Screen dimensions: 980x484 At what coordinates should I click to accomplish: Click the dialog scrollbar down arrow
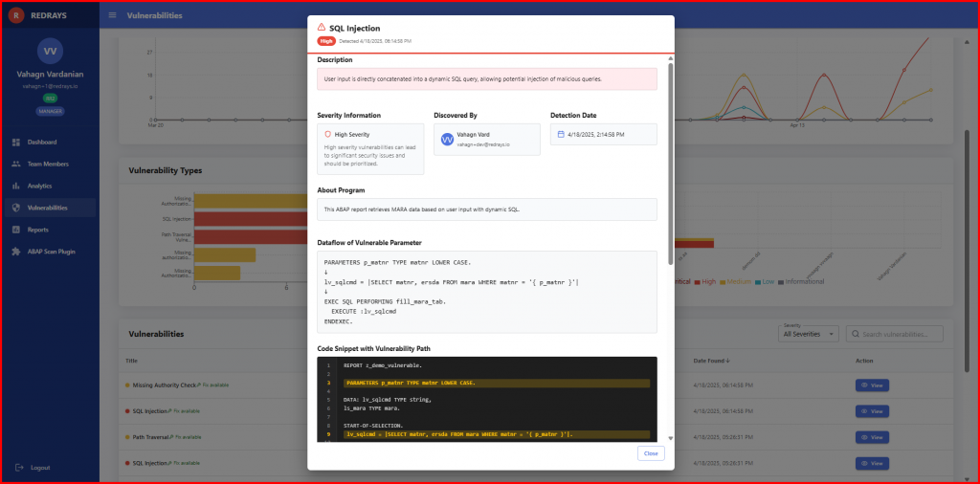click(671, 438)
